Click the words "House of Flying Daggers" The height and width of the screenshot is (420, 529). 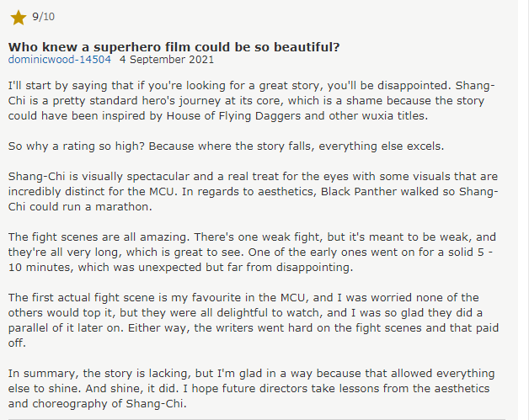click(x=233, y=115)
